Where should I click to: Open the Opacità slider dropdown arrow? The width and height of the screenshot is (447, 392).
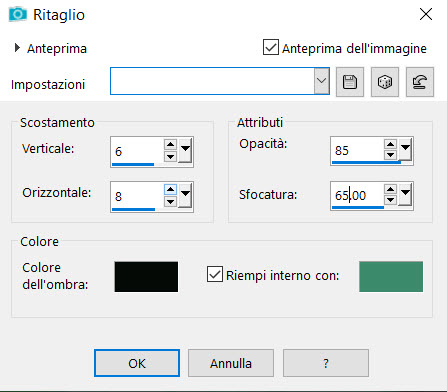(x=405, y=148)
